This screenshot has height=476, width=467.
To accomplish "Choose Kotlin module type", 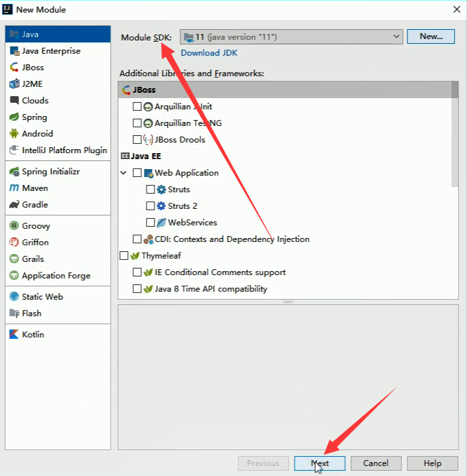I will pyautogui.click(x=58, y=334).
